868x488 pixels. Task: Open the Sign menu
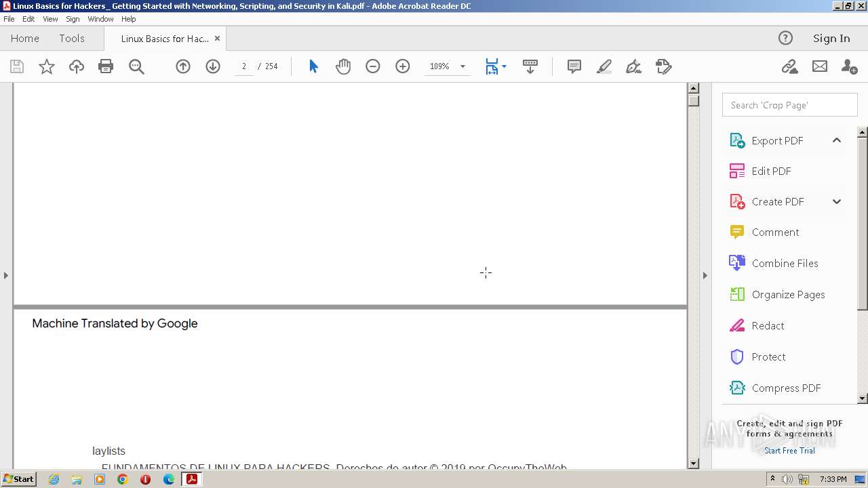[x=73, y=19]
